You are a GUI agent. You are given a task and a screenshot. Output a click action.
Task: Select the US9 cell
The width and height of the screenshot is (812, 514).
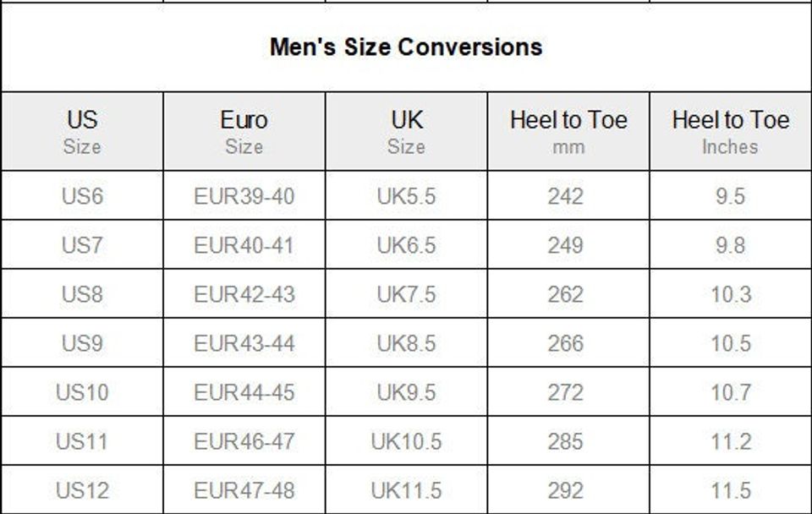pyautogui.click(x=82, y=343)
